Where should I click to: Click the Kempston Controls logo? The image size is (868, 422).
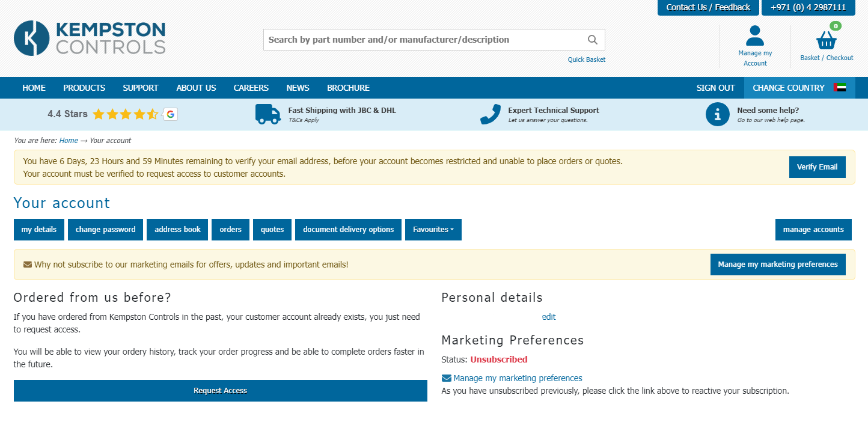point(90,38)
